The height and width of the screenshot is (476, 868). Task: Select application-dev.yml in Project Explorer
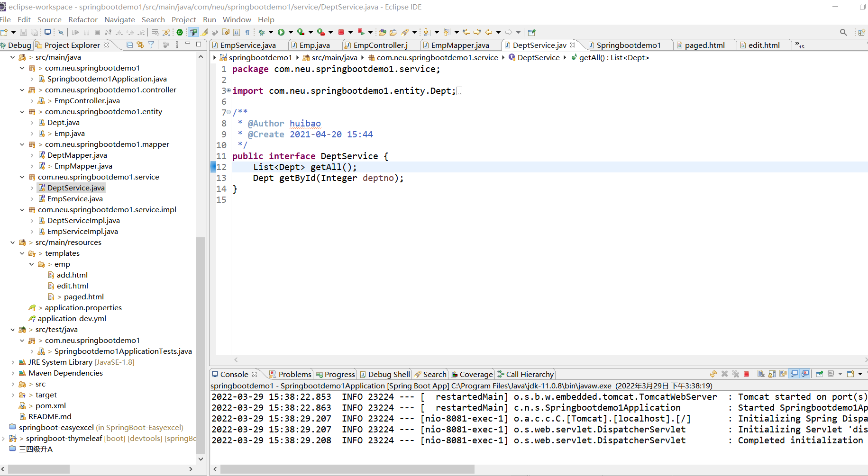(72, 318)
